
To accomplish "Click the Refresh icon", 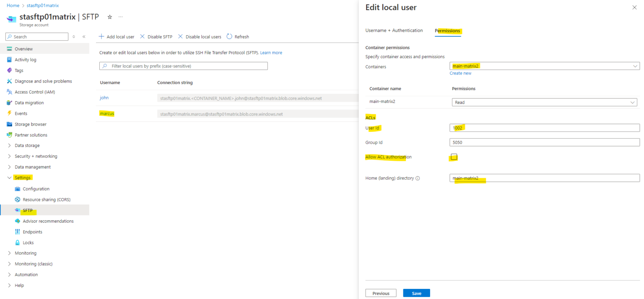I will click(229, 36).
